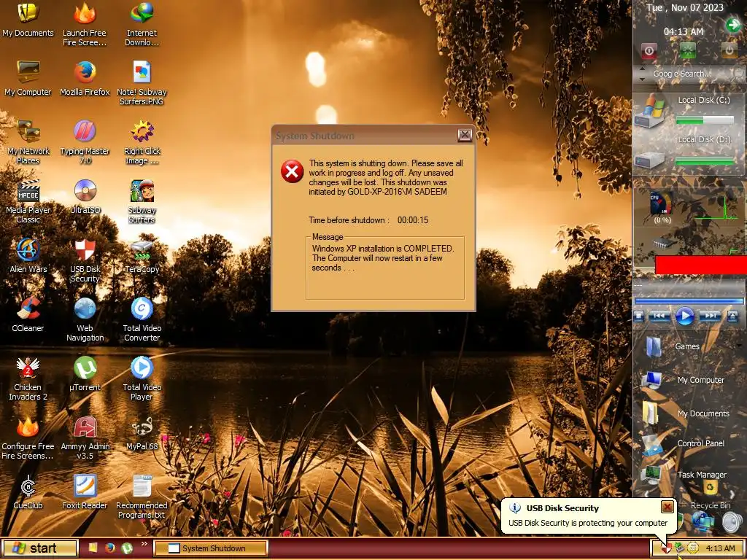Click the green restart button in sidebar
747x560 pixels.
[x=687, y=50]
